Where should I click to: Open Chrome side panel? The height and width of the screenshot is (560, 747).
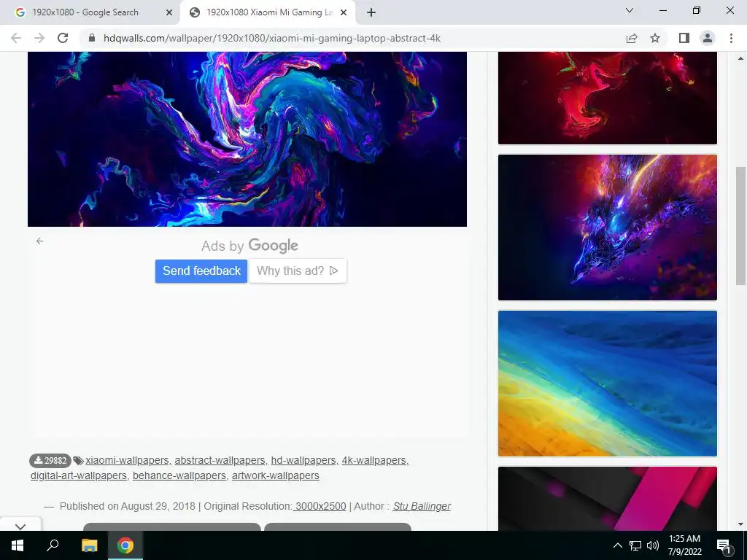(684, 38)
